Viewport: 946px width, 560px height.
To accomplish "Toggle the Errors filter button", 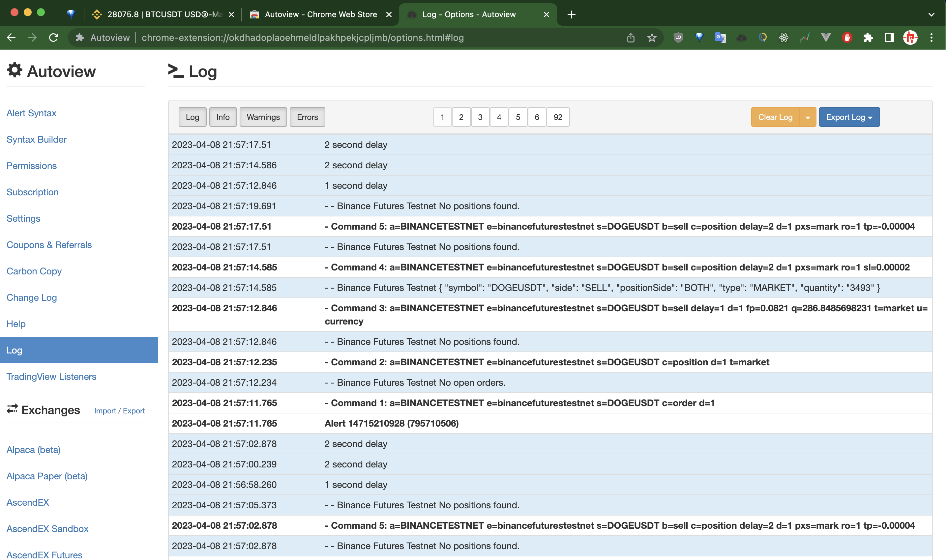I will (x=307, y=117).
